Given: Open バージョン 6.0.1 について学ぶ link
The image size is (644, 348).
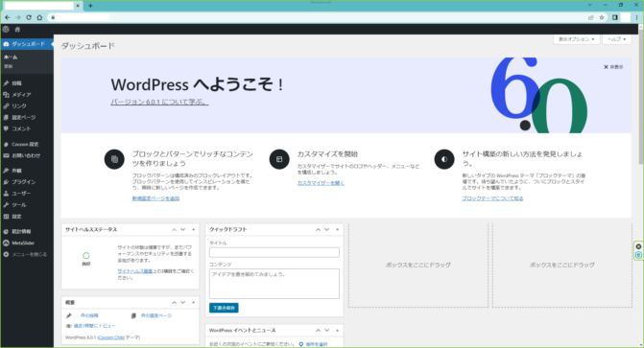Looking at the screenshot, I should [x=159, y=102].
